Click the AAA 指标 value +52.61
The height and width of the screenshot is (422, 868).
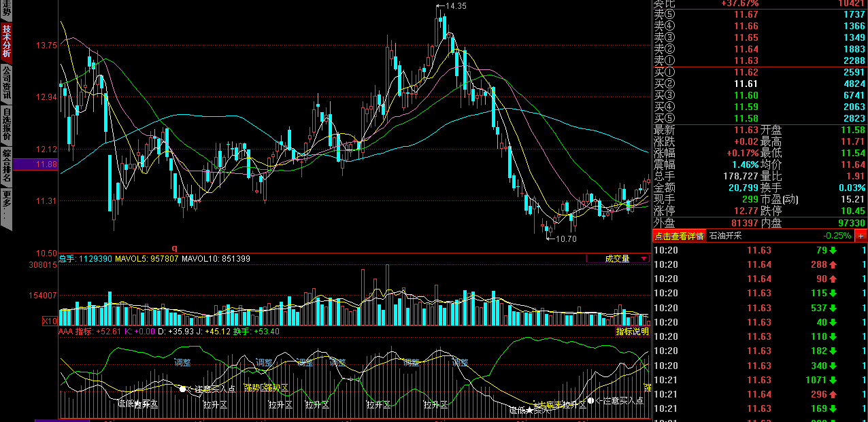point(108,332)
